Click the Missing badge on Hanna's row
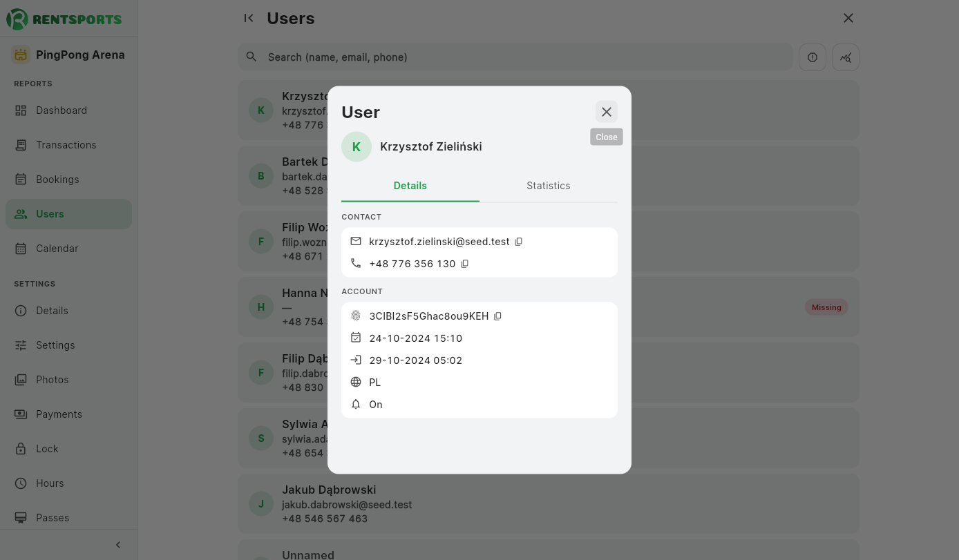The height and width of the screenshot is (560, 959). click(826, 307)
